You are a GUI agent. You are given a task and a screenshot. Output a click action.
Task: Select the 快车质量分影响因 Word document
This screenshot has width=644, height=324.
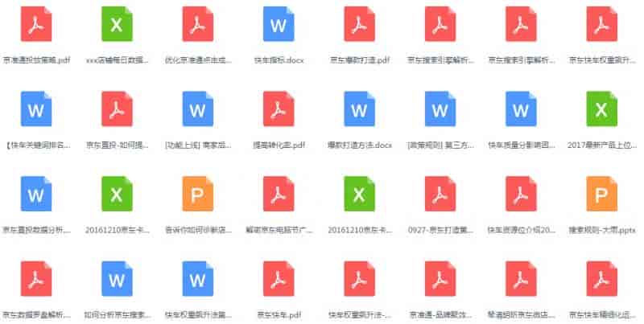(521, 109)
